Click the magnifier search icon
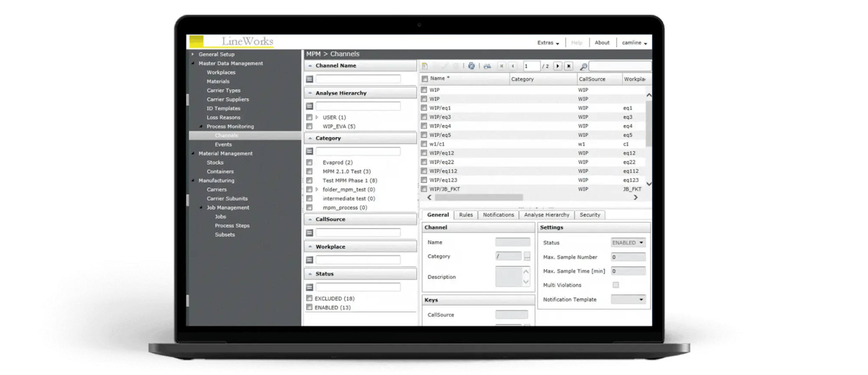 [583, 66]
